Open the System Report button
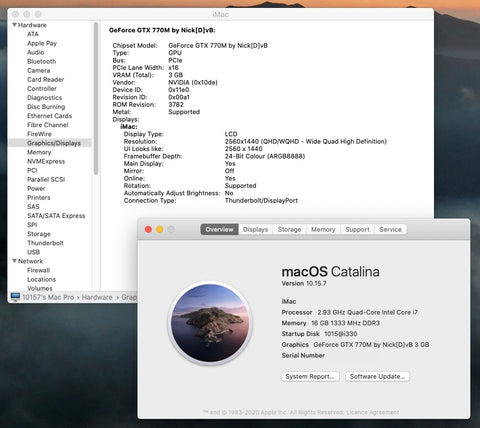480x428 pixels. point(310,376)
